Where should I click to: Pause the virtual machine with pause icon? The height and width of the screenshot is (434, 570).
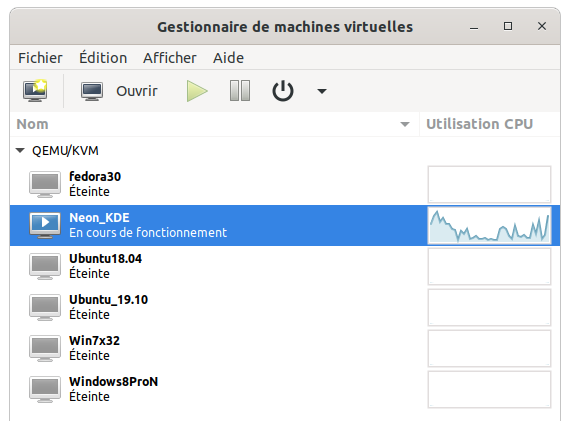point(240,91)
